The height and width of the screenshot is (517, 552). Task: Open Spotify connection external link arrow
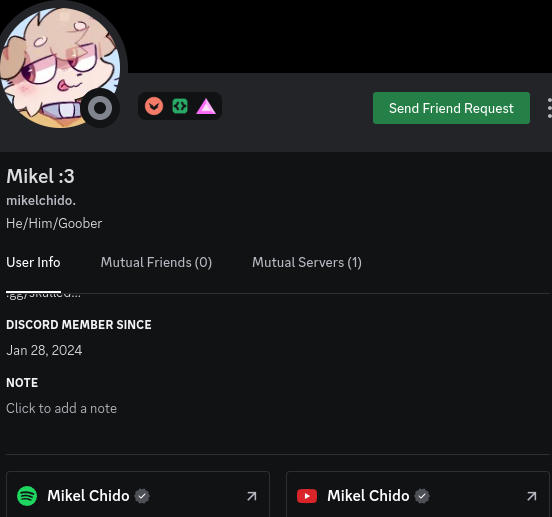(x=252, y=496)
